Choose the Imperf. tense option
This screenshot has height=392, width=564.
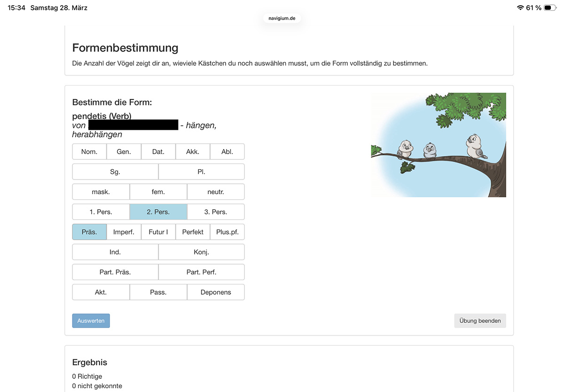[x=124, y=232]
